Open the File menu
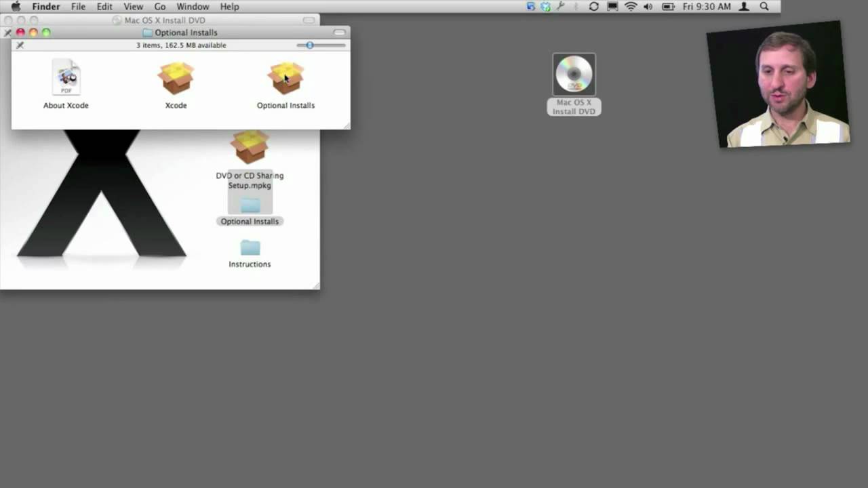This screenshot has height=488, width=868. [79, 7]
